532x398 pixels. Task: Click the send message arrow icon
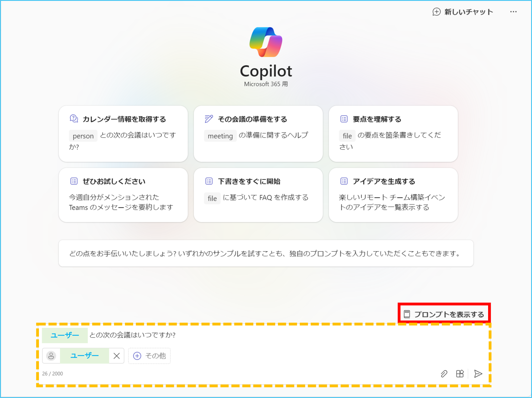pos(478,374)
